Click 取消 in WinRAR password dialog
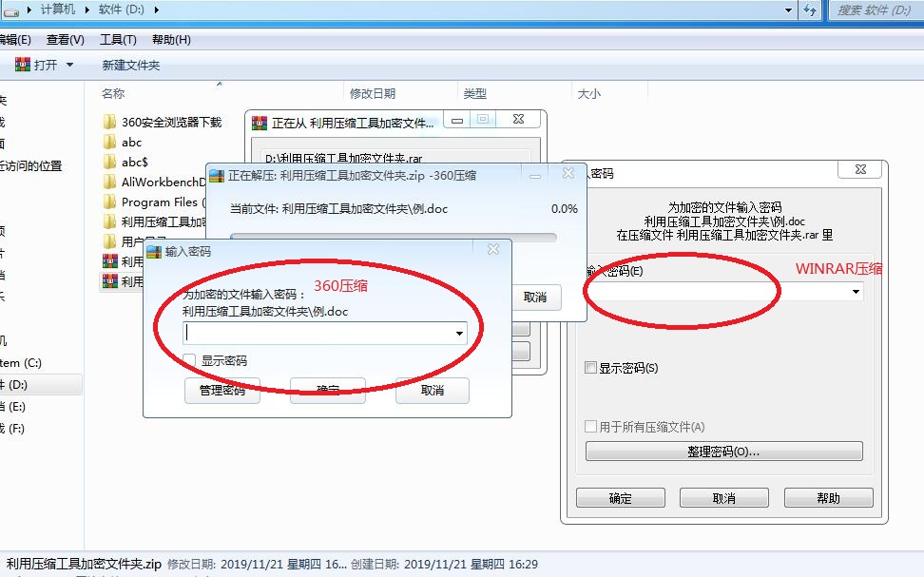This screenshot has width=924, height=577. [x=723, y=498]
